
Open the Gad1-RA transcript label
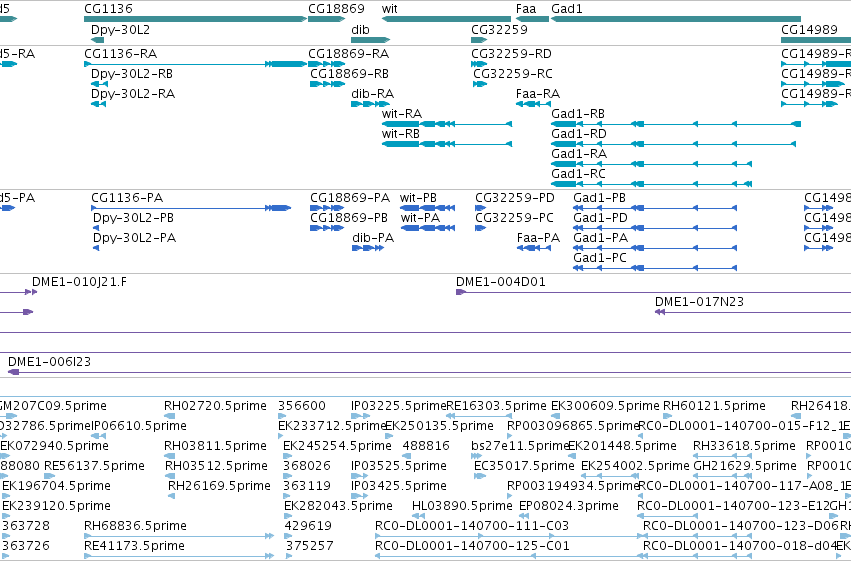[x=579, y=154]
